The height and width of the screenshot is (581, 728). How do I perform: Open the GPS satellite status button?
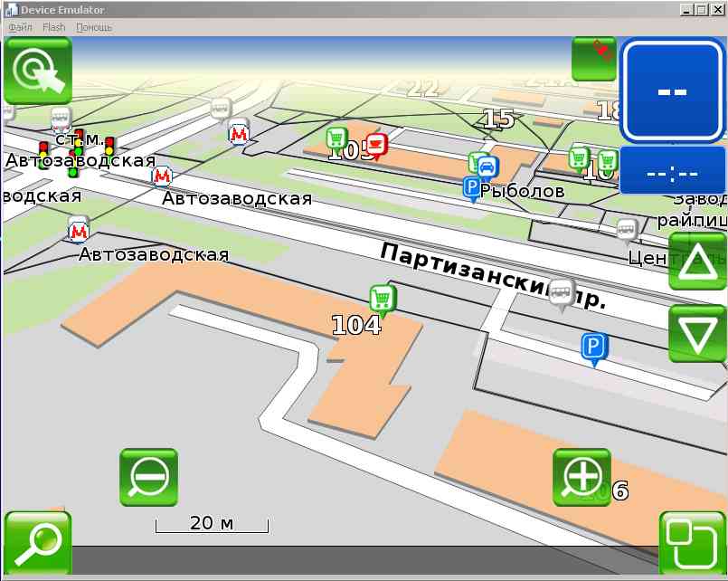pyautogui.click(x=594, y=58)
